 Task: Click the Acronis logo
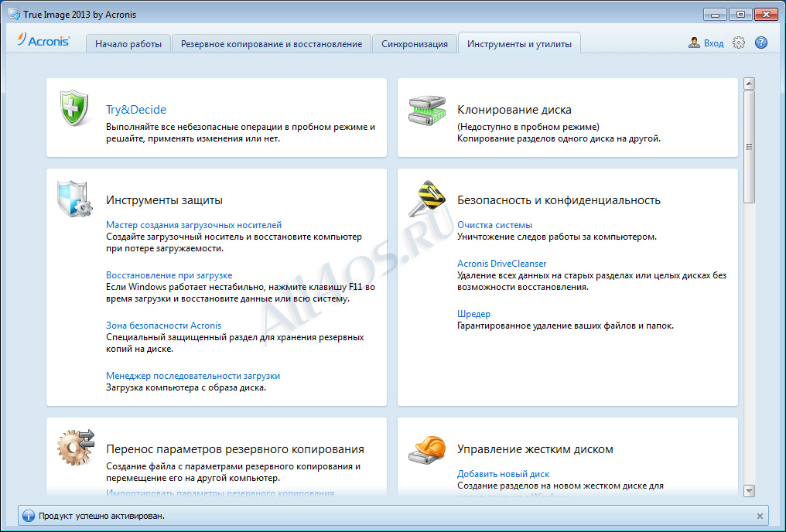click(x=43, y=40)
